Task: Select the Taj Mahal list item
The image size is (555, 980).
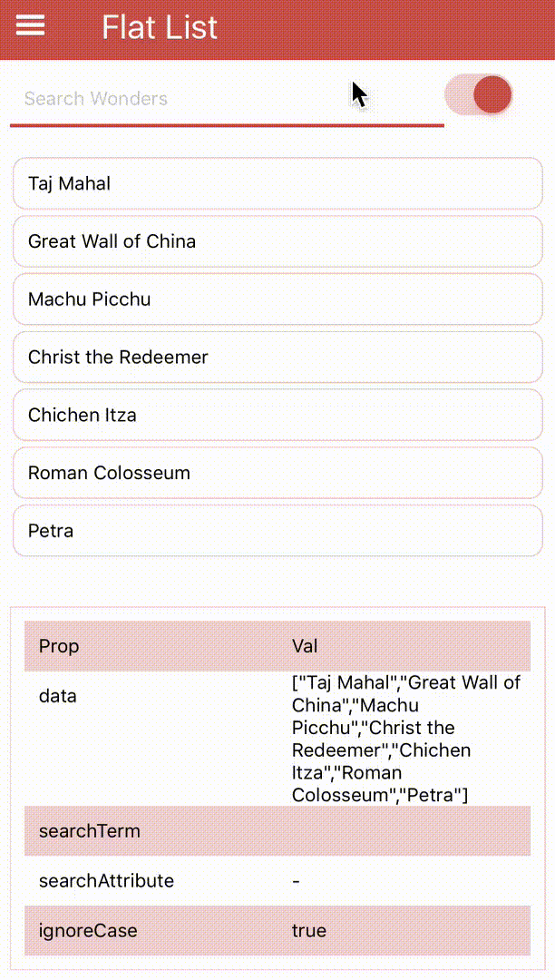Action: click(x=277, y=183)
